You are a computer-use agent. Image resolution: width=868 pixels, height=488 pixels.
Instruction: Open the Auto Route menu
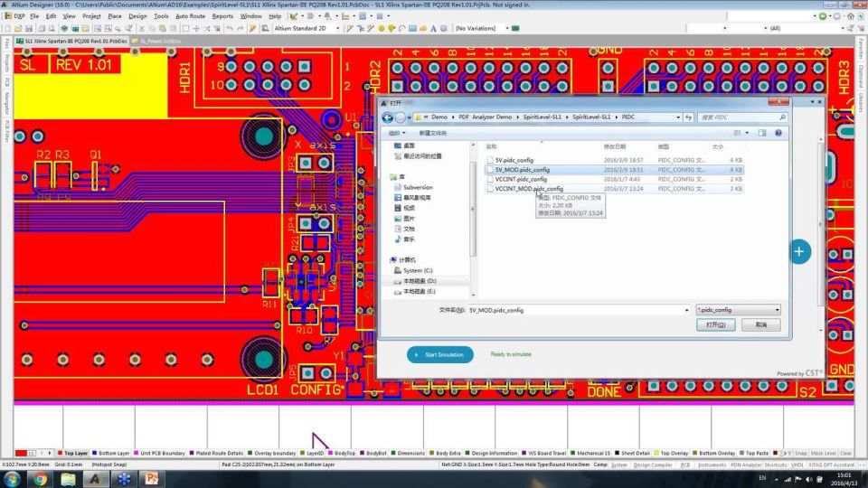click(x=191, y=16)
